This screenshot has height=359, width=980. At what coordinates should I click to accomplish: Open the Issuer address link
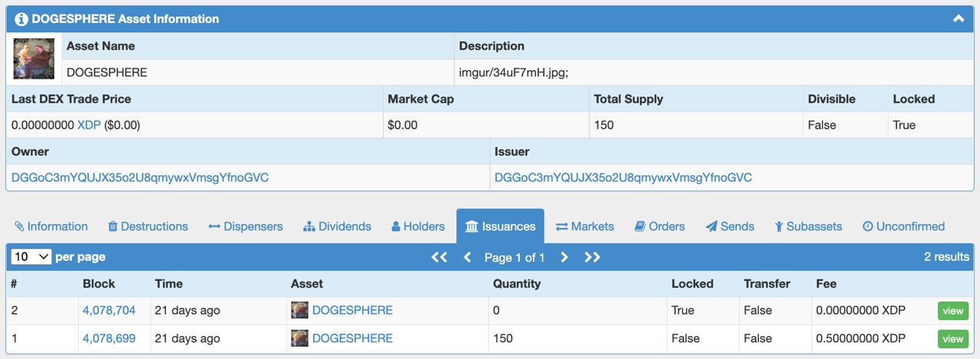623,178
